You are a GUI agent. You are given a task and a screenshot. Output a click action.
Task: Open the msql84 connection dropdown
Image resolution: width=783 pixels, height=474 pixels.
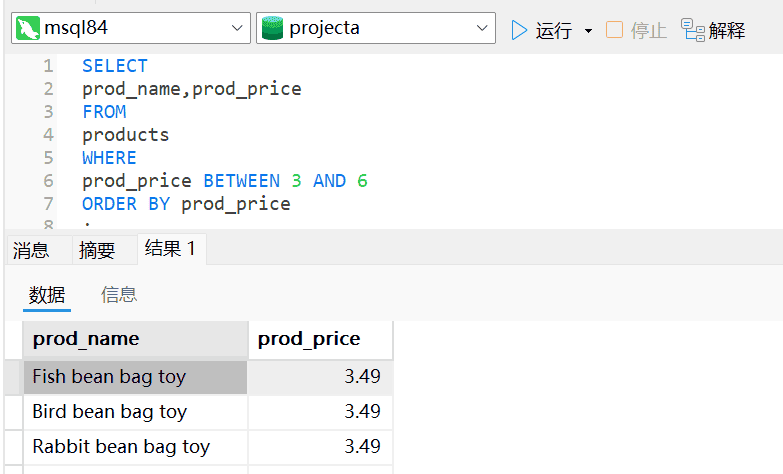238,28
